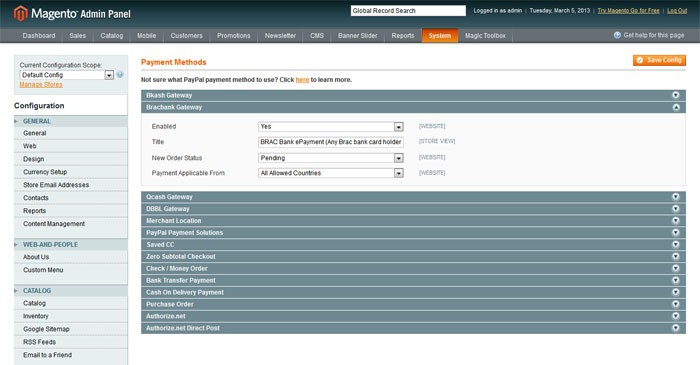The height and width of the screenshot is (365, 700).
Task: Expand Purchase Order arrow icon
Action: [x=675, y=304]
